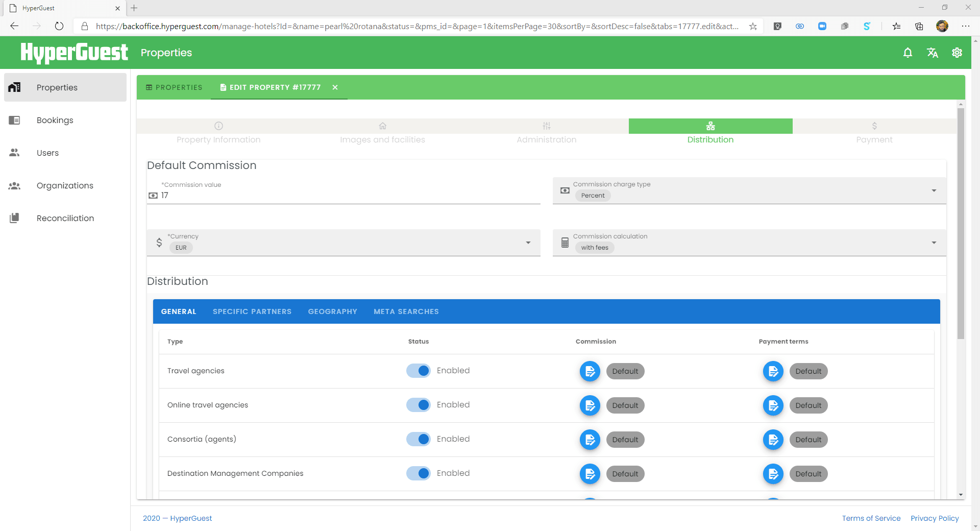The image size is (980, 531).
Task: Toggle Online travel agencies status
Action: pos(419,405)
